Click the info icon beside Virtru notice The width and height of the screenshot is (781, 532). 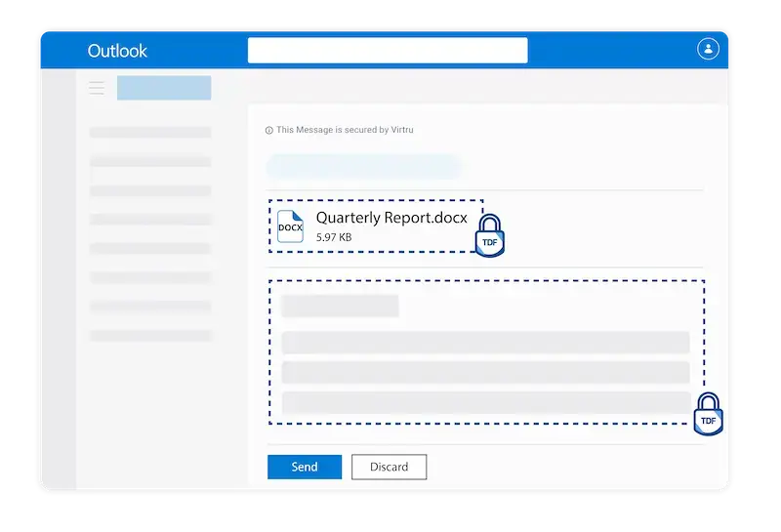(x=269, y=130)
